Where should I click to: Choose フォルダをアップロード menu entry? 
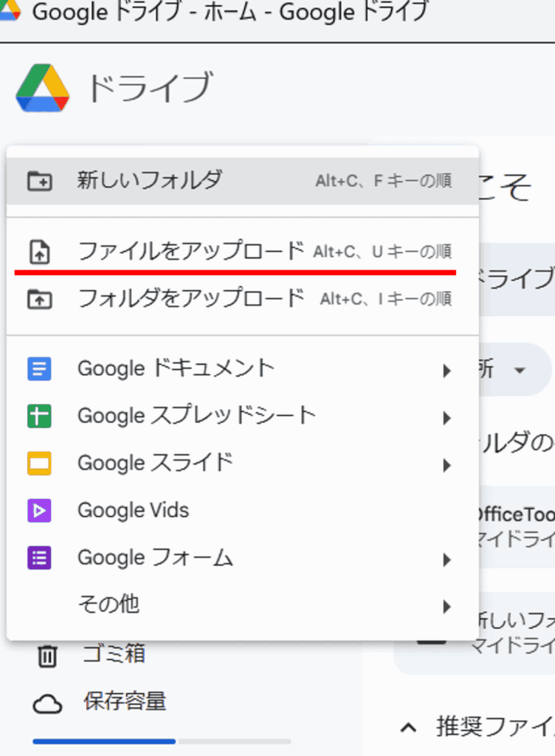click(x=190, y=299)
